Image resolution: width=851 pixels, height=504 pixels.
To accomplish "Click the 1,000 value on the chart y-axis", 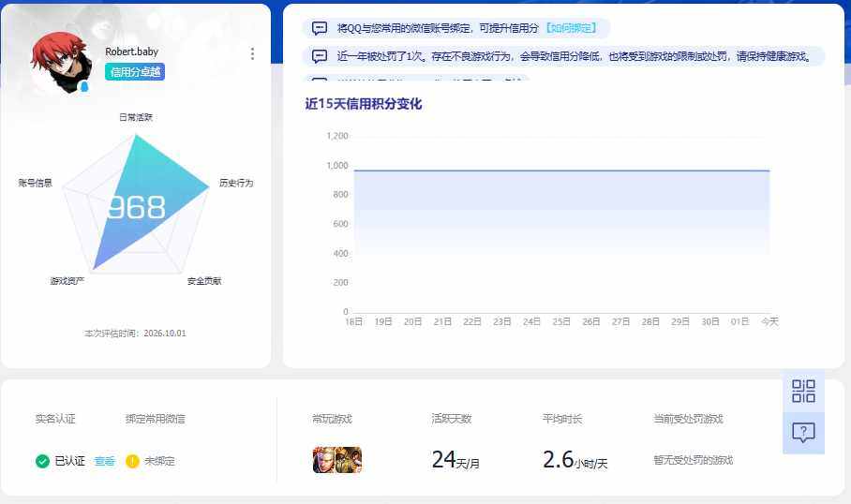I will click(x=337, y=166).
